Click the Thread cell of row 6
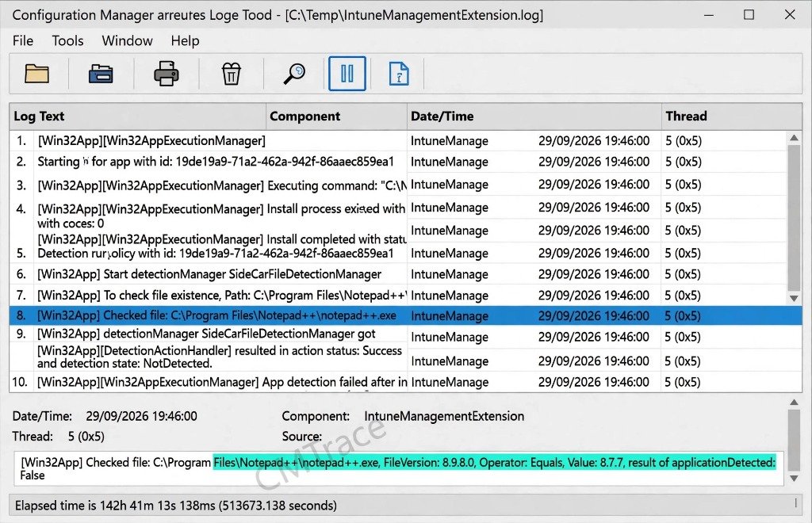The width and height of the screenshot is (812, 523). tap(683, 274)
